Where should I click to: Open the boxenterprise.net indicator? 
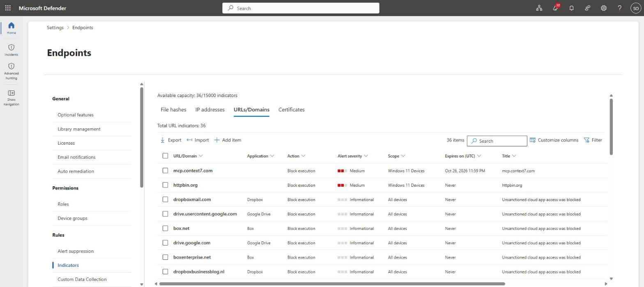click(192, 257)
